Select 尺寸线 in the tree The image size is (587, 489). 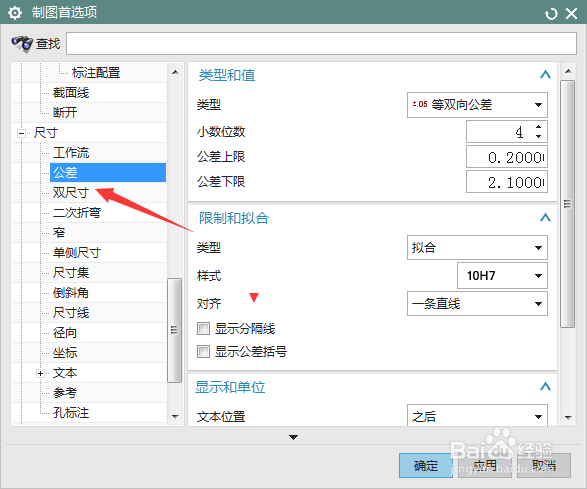click(x=71, y=313)
